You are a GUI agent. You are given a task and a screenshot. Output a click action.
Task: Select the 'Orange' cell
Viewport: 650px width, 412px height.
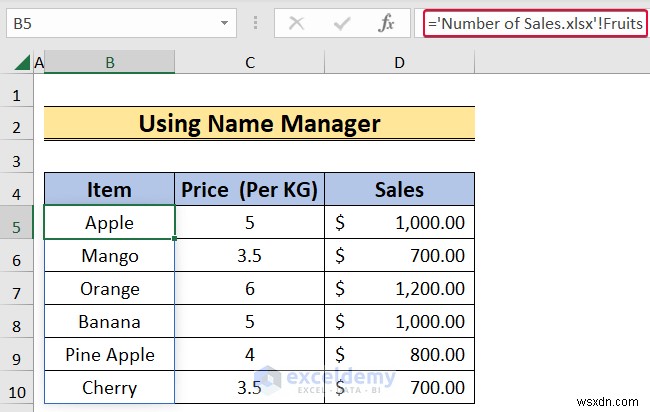109,288
